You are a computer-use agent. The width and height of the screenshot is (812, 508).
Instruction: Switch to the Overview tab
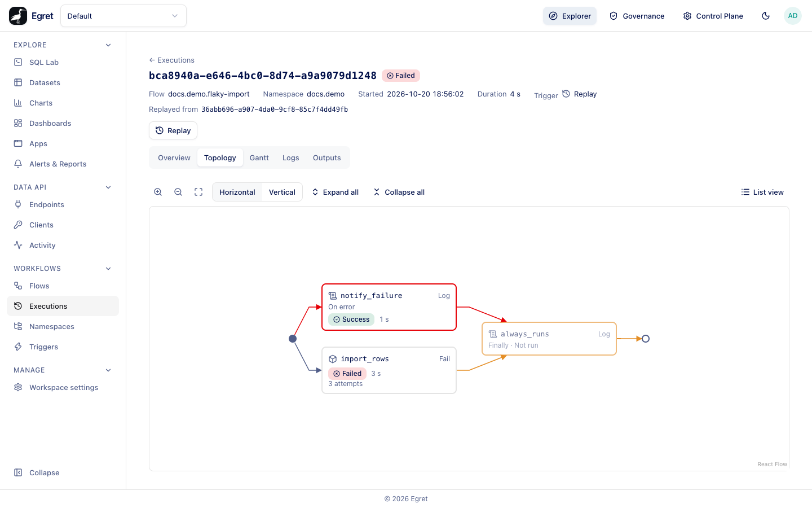[x=174, y=157]
